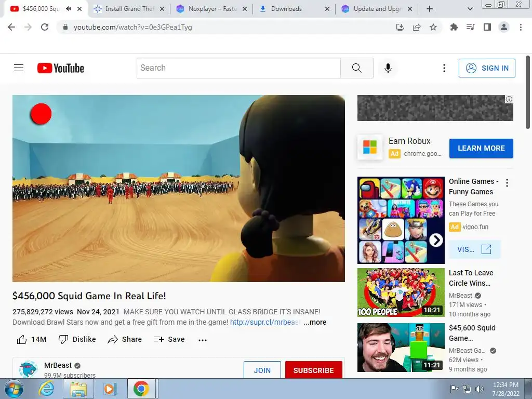Open $45,600 Squid Game video thumbnail
Image resolution: width=532 pixels, height=399 pixels.
[x=401, y=348]
